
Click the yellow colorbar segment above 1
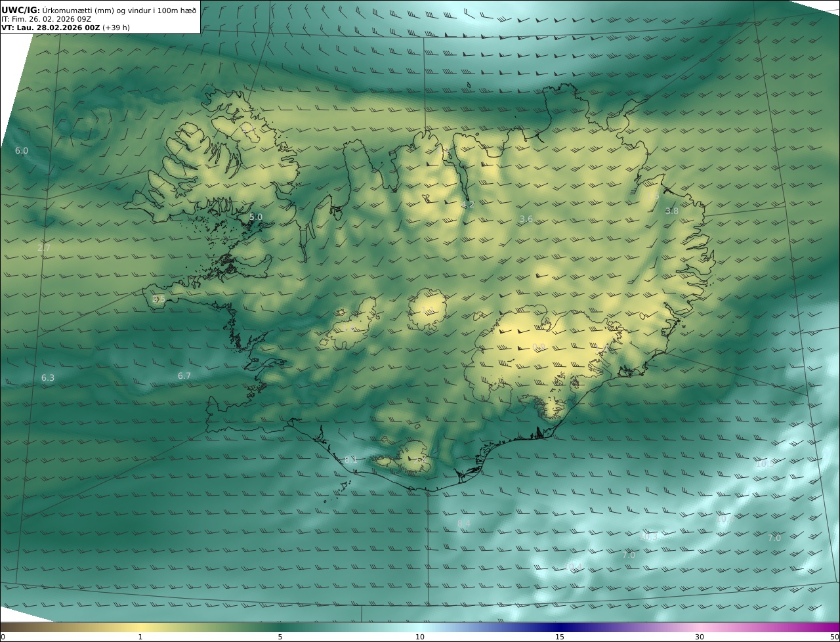click(x=140, y=627)
